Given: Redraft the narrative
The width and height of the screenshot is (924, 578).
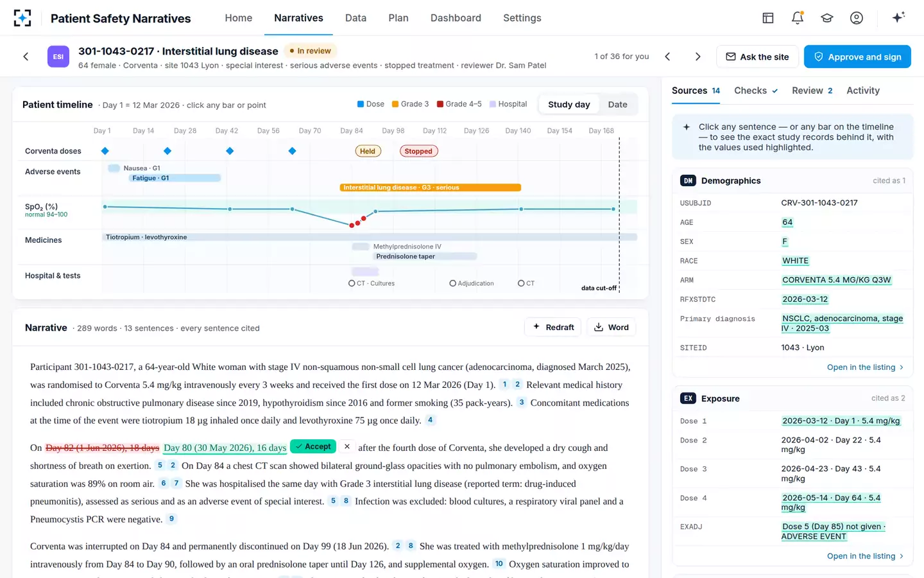Looking at the screenshot, I should point(553,328).
